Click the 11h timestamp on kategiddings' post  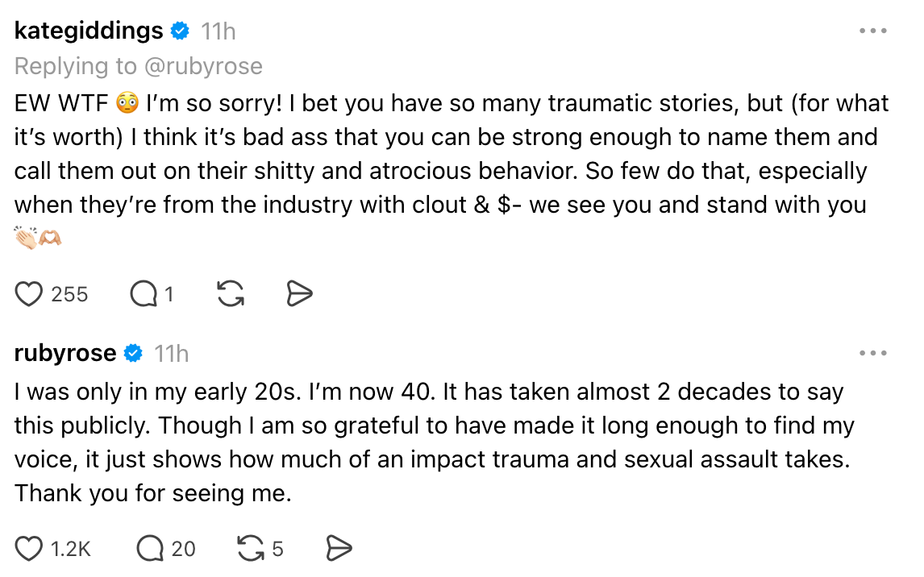click(218, 31)
